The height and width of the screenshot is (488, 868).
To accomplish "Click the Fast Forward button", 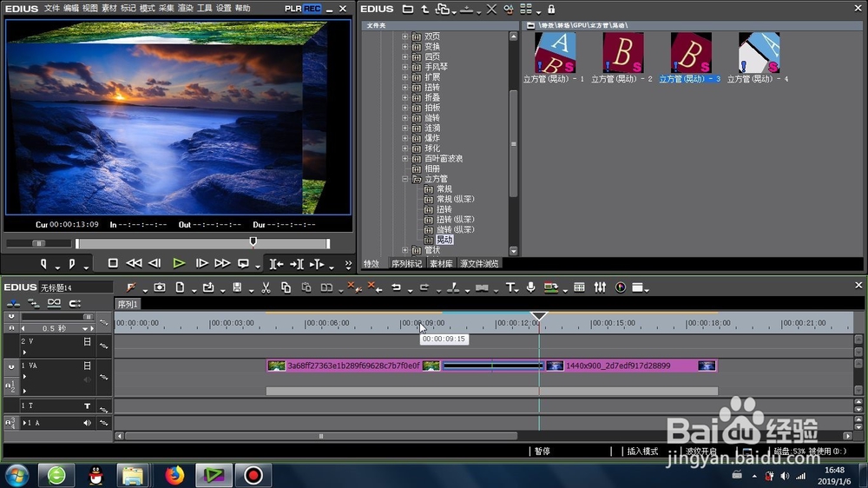I will pyautogui.click(x=222, y=264).
